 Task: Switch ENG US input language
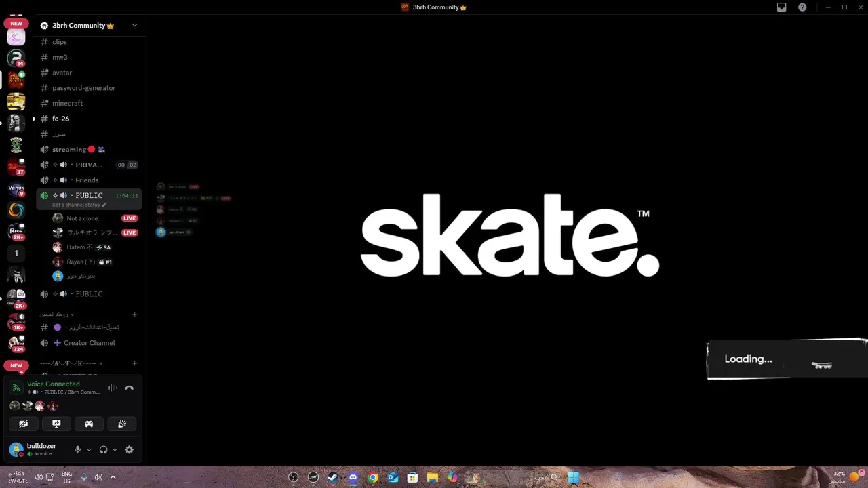(66, 477)
